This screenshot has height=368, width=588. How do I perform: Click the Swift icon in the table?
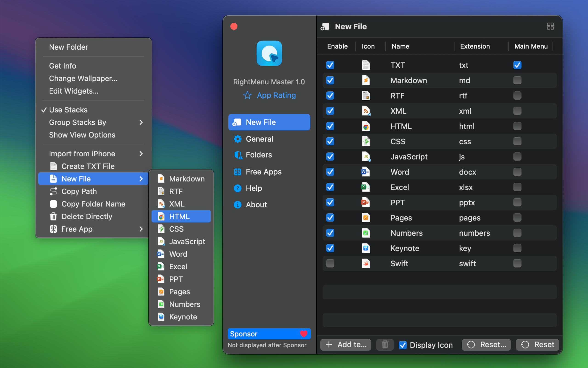pos(366,263)
